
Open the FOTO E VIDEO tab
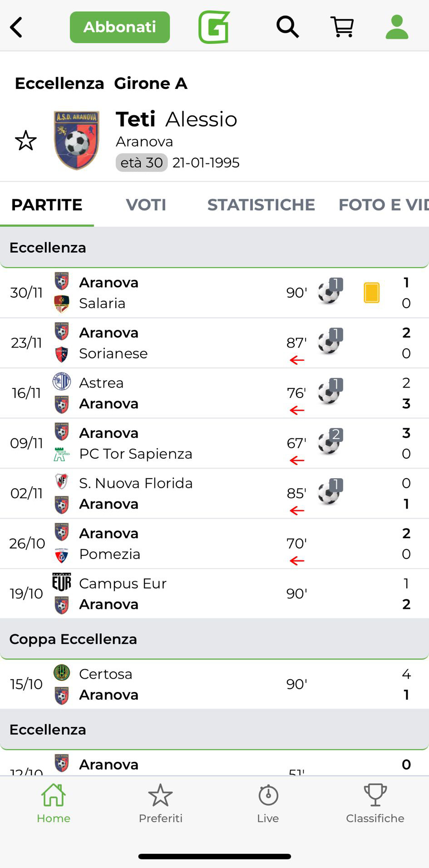(x=383, y=205)
